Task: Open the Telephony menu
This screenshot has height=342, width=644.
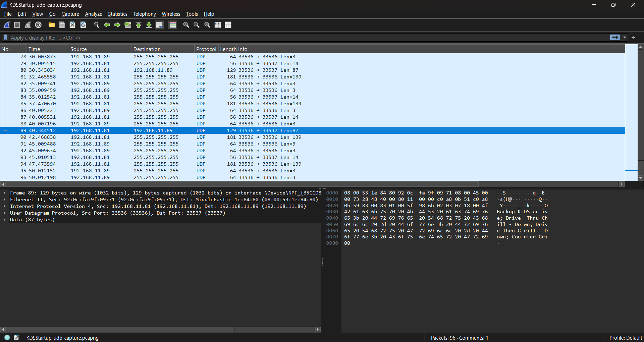Action: 145,14
